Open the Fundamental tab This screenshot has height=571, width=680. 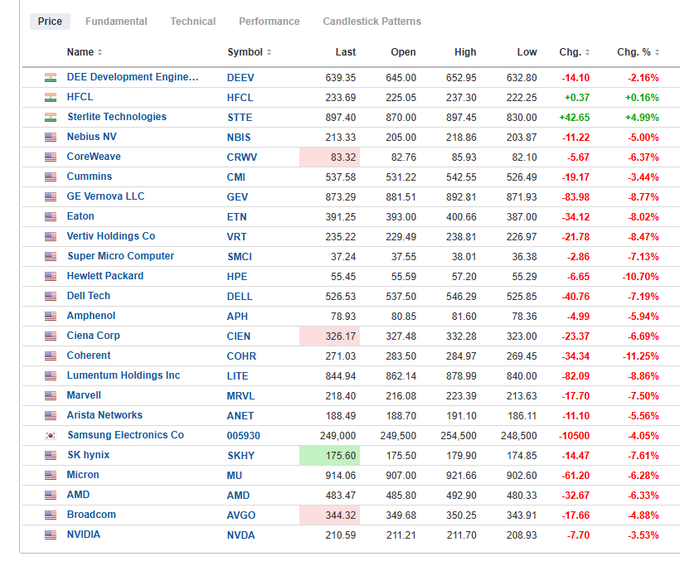(x=116, y=21)
